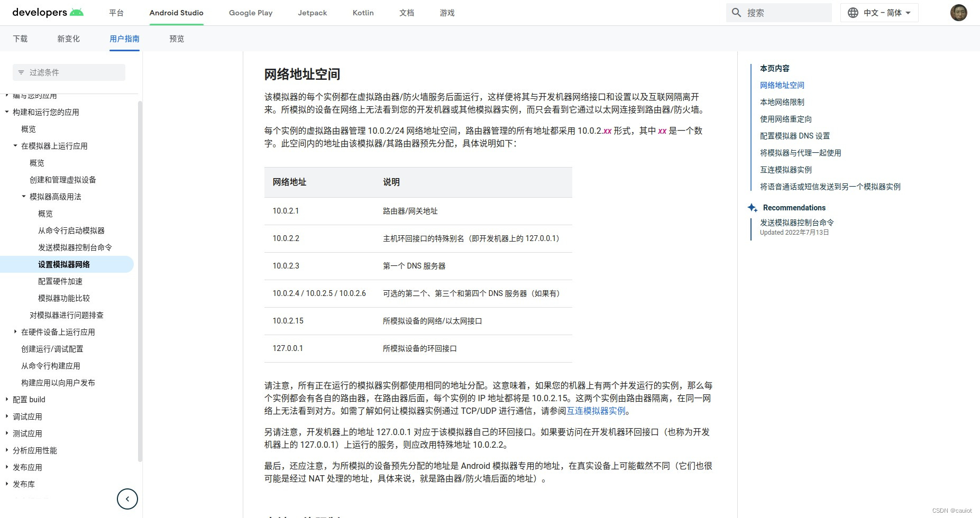Expand the 调试应用 section
980x518 pixels.
click(7, 417)
